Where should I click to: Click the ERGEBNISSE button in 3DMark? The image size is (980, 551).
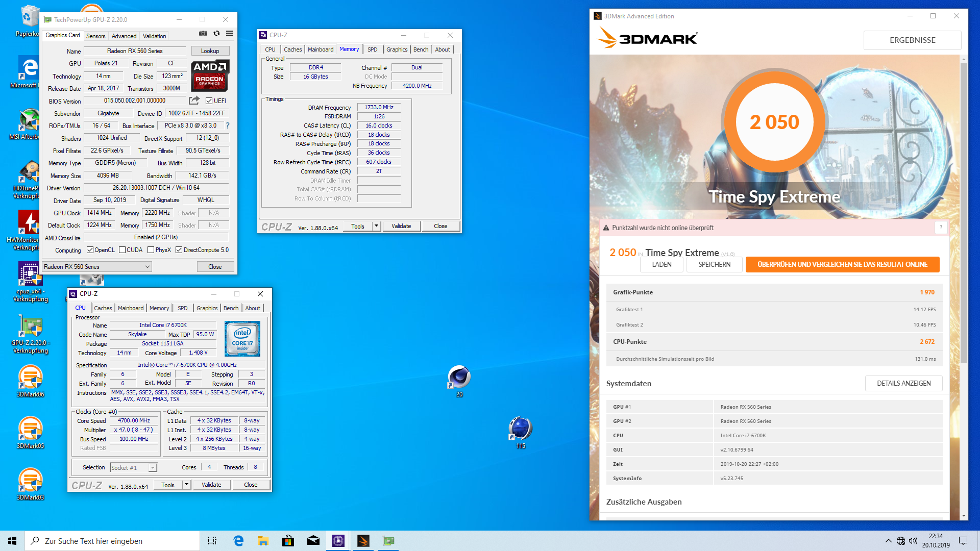[912, 40]
